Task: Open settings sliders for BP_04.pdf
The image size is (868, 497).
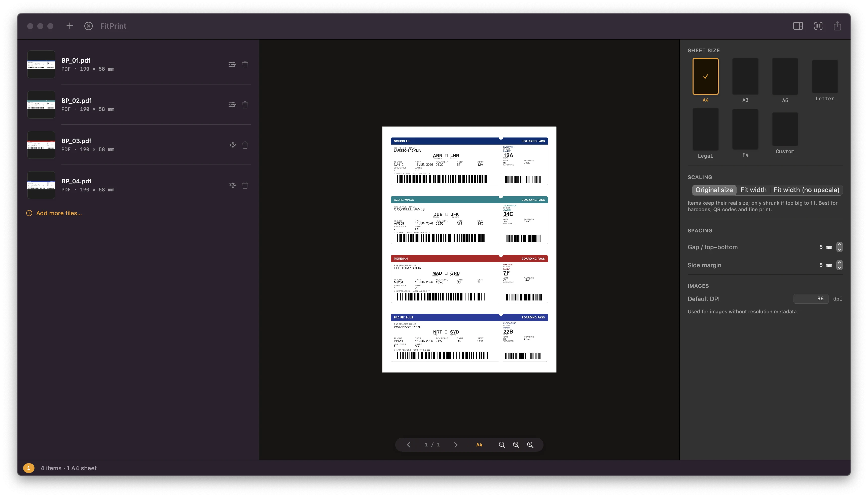Action: [x=232, y=185]
